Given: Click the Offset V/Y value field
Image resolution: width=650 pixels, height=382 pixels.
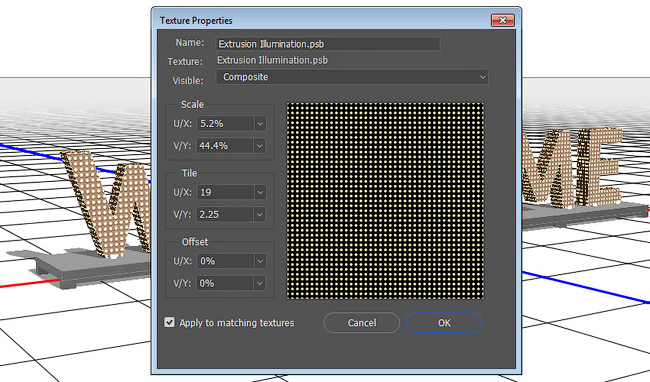Looking at the screenshot, I should pyautogui.click(x=226, y=283).
